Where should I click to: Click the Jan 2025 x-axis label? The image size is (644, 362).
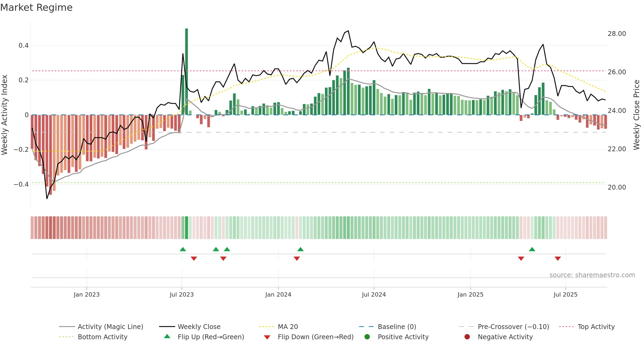click(x=470, y=294)
